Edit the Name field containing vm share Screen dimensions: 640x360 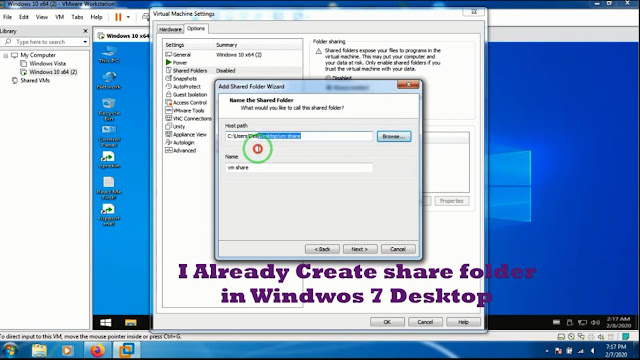299,167
